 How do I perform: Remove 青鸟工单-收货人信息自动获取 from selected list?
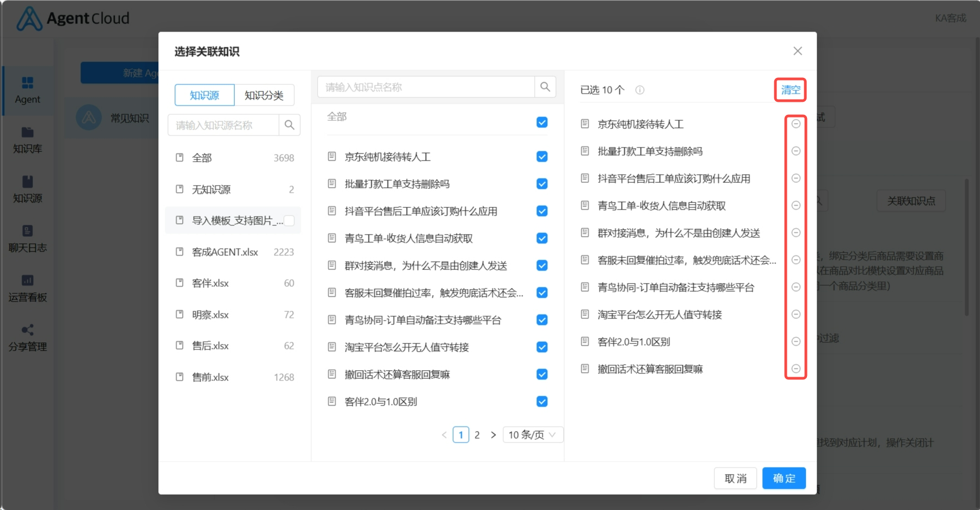tap(796, 206)
